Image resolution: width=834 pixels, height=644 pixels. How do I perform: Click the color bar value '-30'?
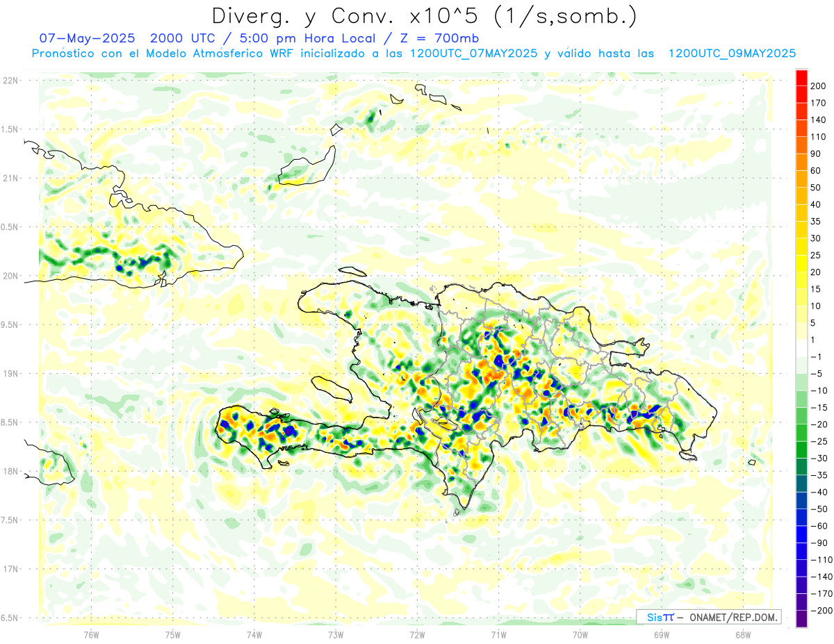click(x=819, y=459)
